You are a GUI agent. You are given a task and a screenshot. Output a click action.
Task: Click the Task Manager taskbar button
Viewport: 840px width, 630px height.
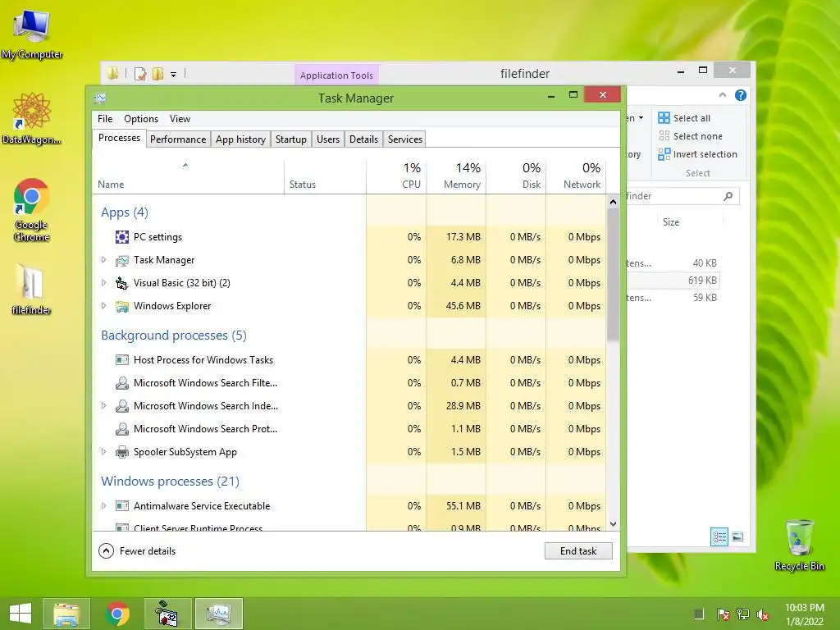point(218,614)
